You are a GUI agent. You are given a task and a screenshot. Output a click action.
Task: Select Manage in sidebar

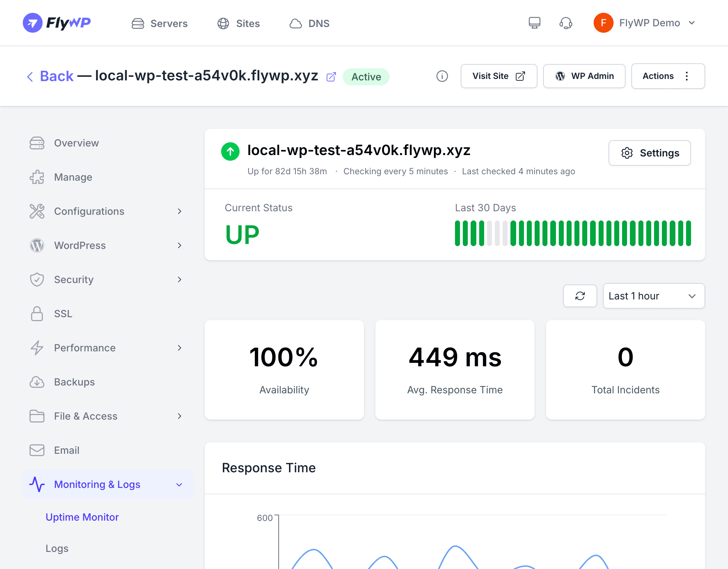pyautogui.click(x=108, y=177)
